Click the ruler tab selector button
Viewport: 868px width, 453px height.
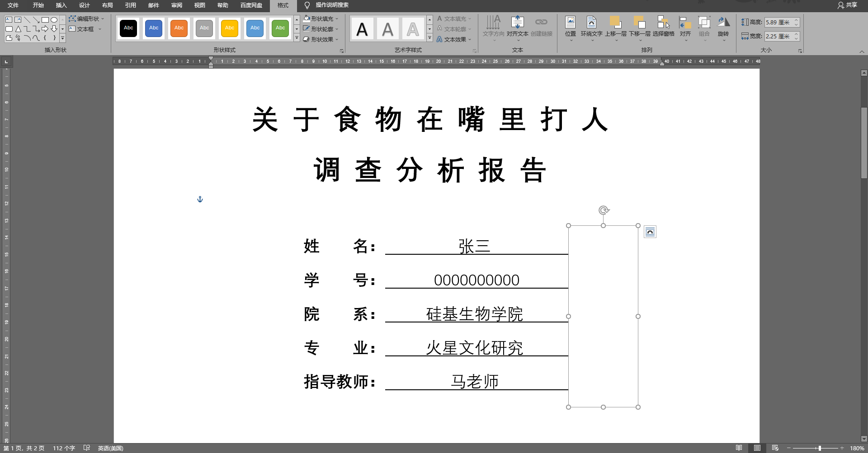(x=6, y=61)
